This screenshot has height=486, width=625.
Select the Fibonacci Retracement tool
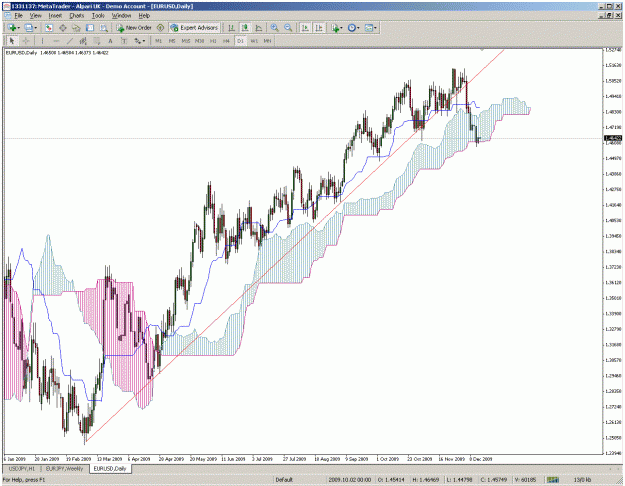(96, 41)
